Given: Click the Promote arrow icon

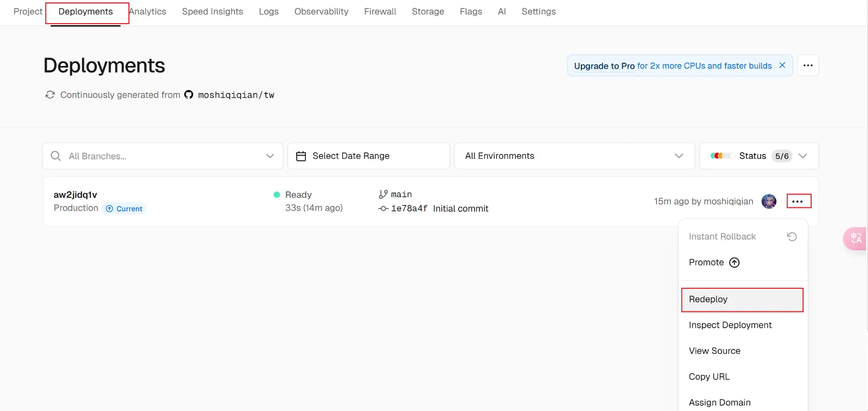Looking at the screenshot, I should [x=734, y=262].
